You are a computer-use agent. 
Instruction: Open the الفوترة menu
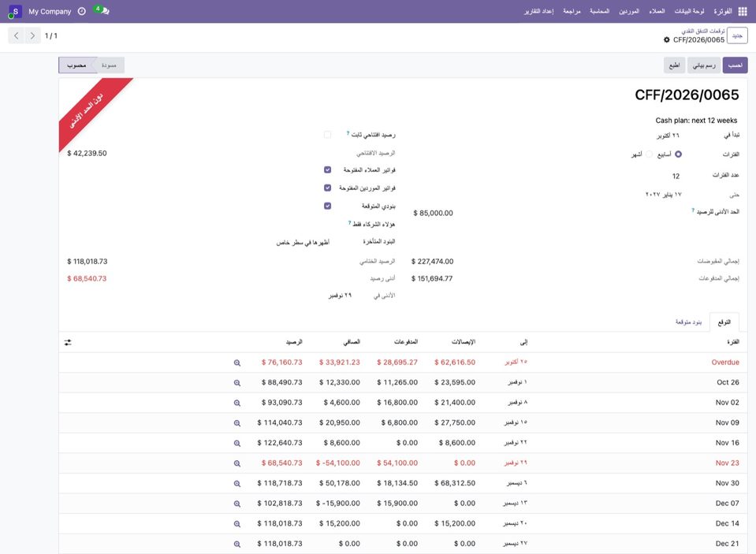pos(723,11)
